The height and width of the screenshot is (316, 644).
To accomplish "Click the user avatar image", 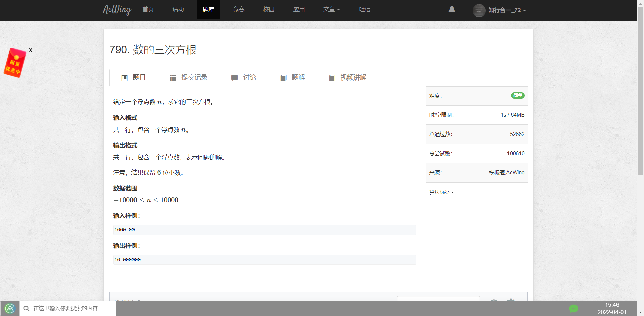I will click(479, 10).
